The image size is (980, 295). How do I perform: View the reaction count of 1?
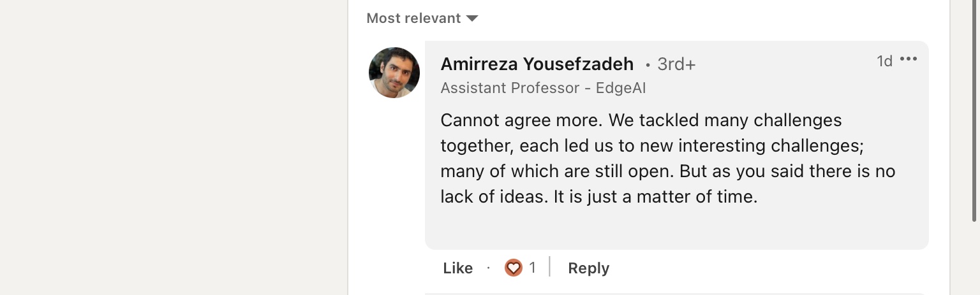pos(532,268)
